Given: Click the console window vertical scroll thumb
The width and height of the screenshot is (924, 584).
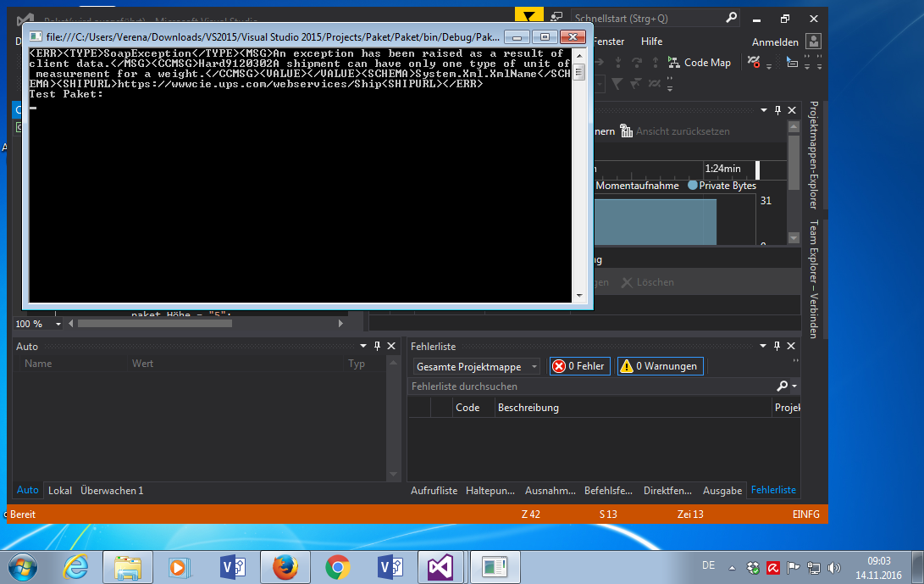Looking at the screenshot, I should 578,73.
